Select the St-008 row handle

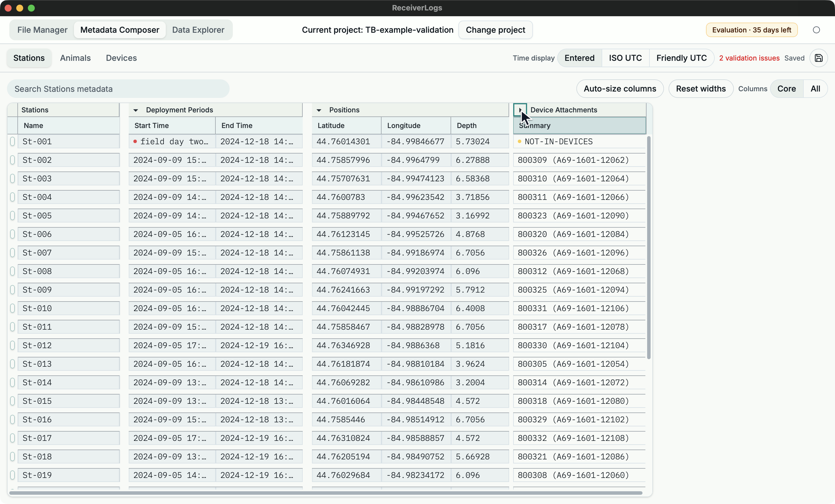pyautogui.click(x=12, y=271)
